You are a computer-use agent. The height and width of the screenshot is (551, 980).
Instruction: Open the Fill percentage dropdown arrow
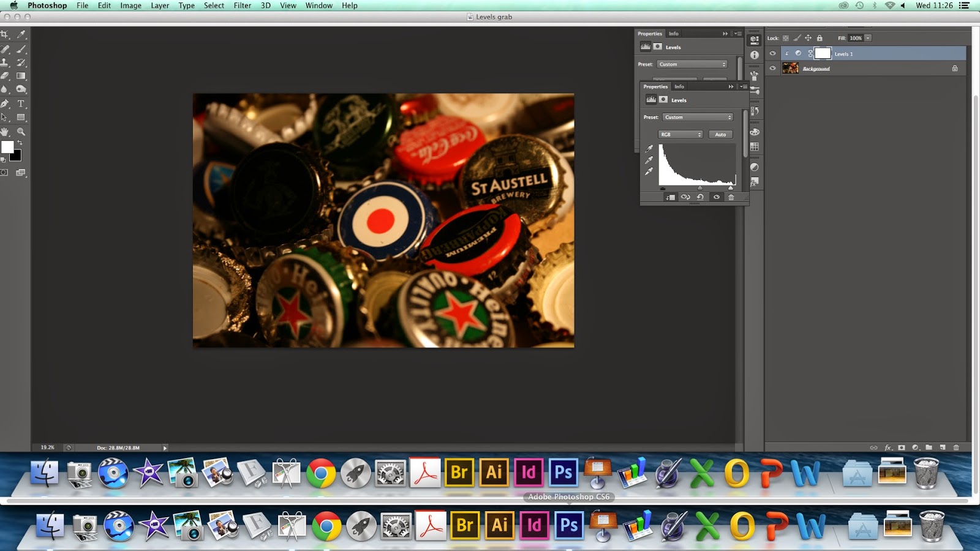click(868, 38)
